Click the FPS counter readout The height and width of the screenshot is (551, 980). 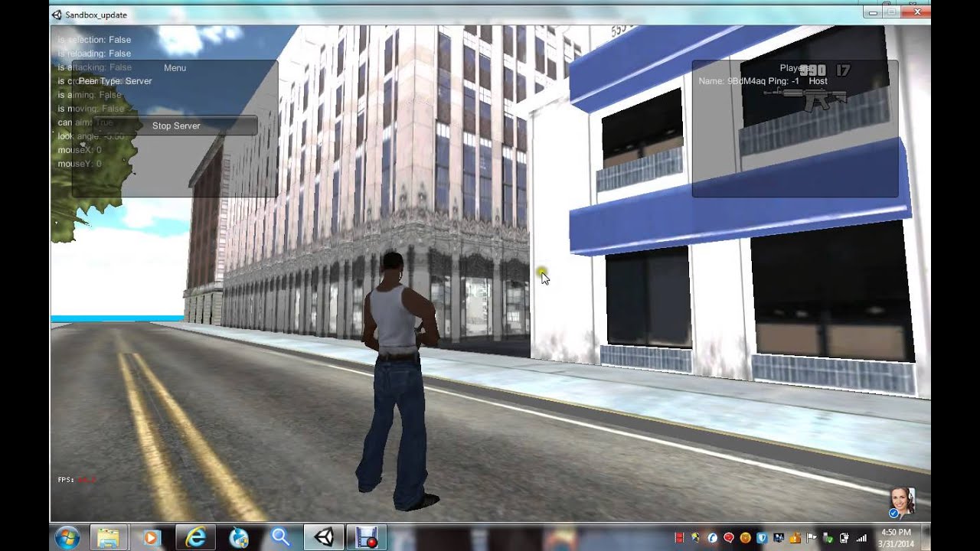pyautogui.click(x=77, y=480)
